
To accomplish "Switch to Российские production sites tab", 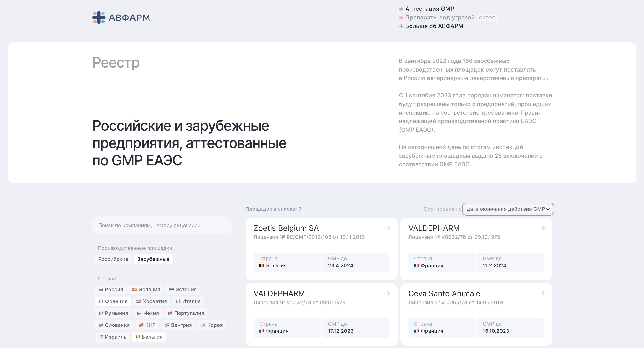I will tap(113, 259).
